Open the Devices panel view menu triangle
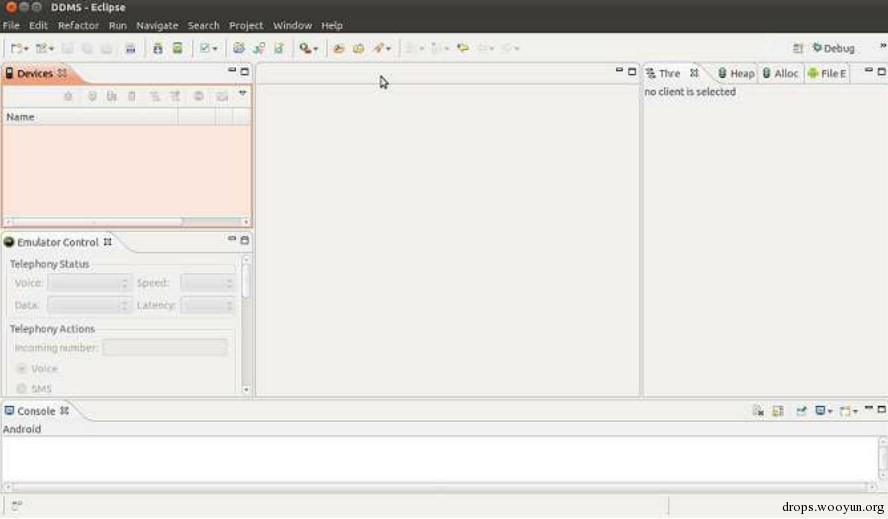This screenshot has width=888, height=519. point(242,93)
